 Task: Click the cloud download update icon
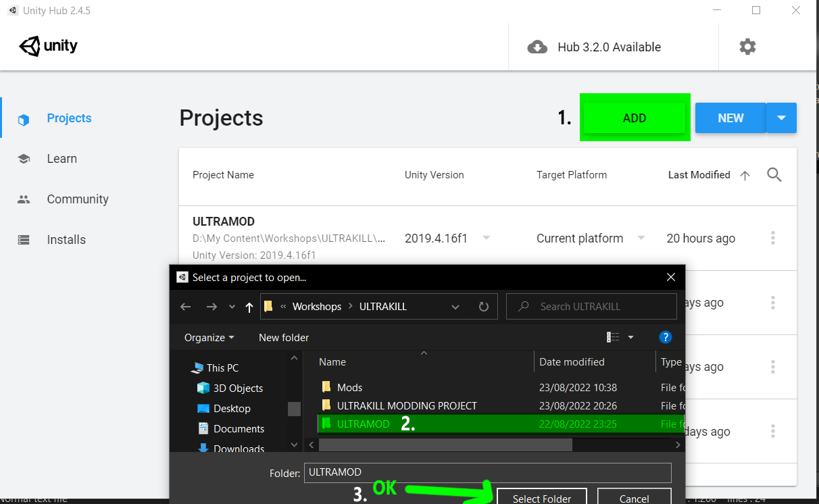[537, 47]
